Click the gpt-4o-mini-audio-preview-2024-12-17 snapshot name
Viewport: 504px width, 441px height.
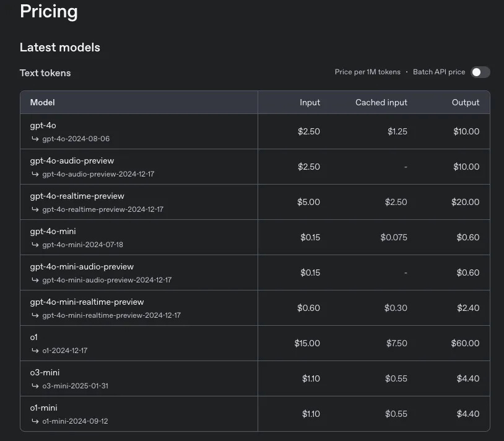(107, 281)
